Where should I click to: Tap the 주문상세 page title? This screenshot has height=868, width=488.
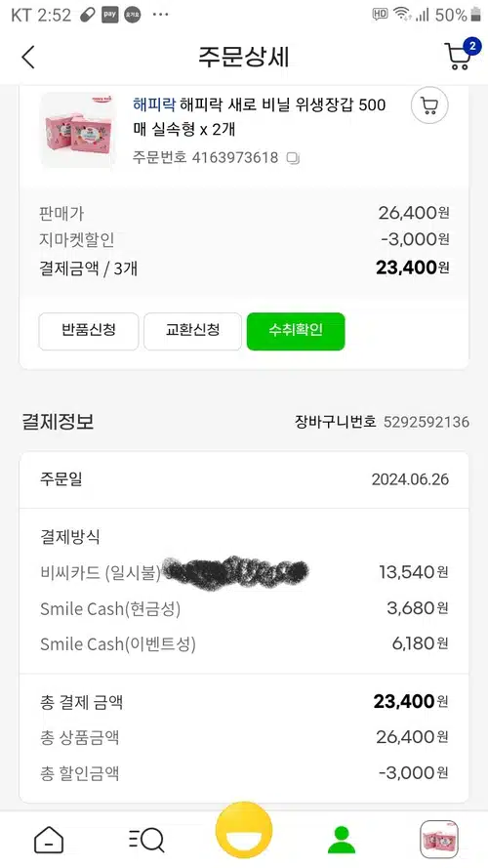point(244,57)
